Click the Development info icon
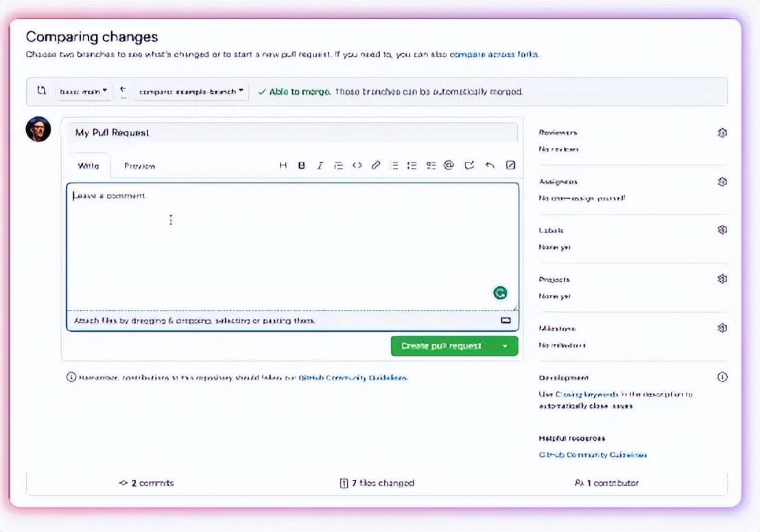 722,377
